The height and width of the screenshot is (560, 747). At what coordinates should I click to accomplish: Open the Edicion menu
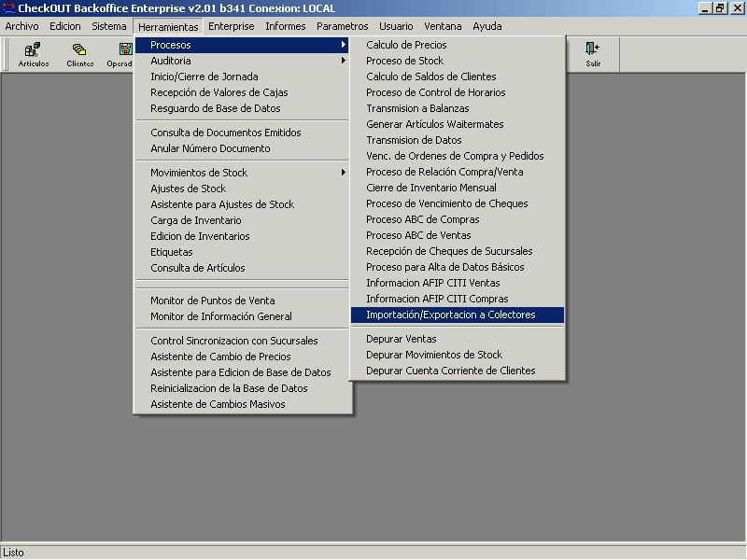pos(65,26)
